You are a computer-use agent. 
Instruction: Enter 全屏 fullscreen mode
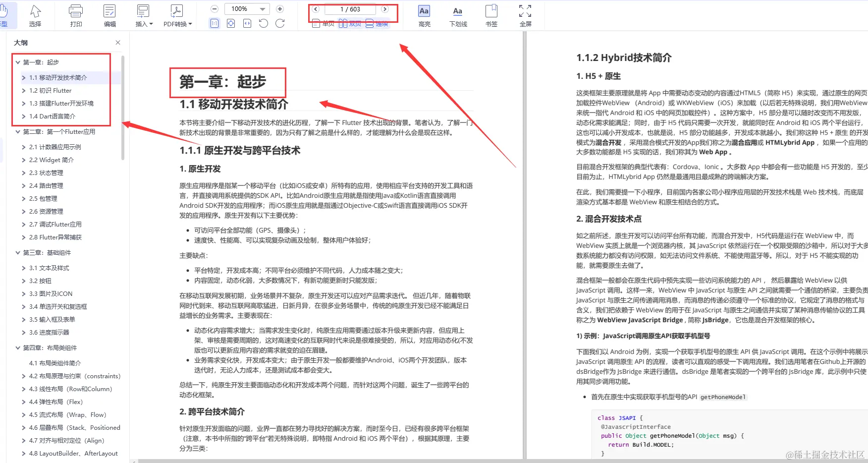(x=525, y=15)
